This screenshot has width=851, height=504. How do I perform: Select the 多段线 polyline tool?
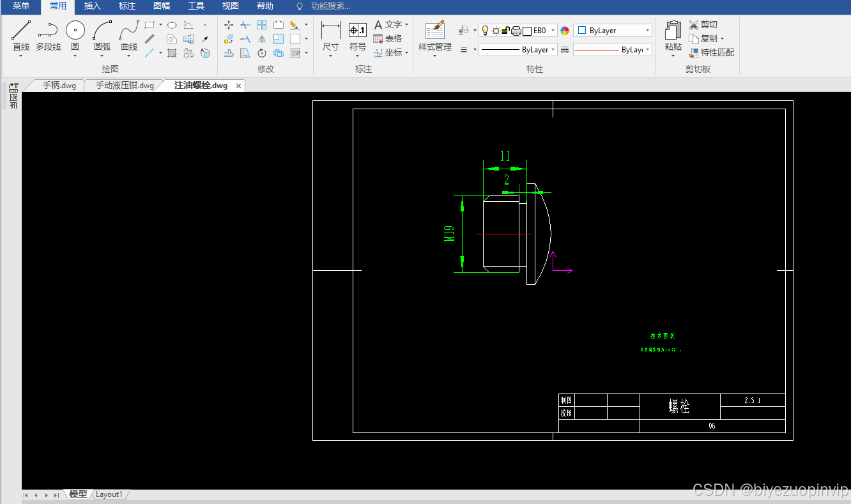48,35
